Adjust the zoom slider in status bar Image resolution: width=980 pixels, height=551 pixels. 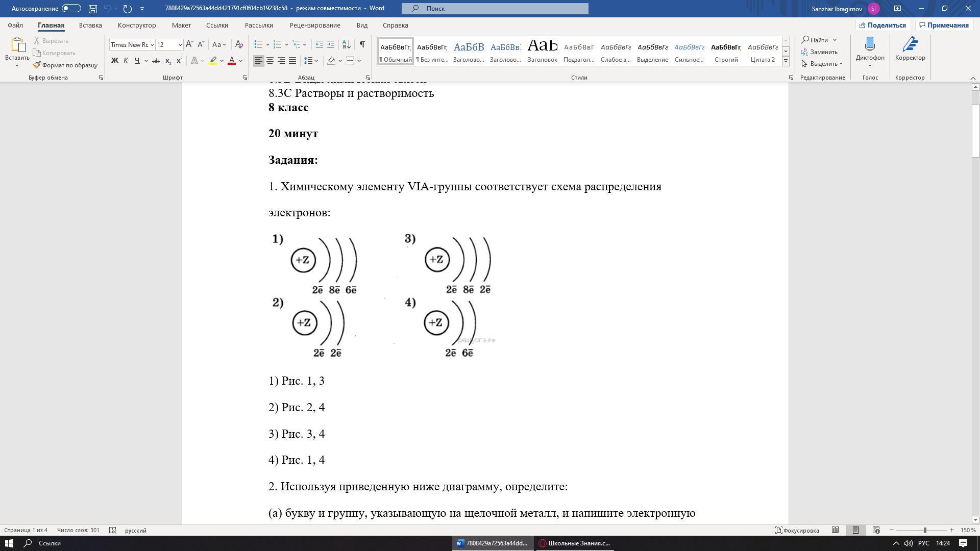(x=924, y=531)
